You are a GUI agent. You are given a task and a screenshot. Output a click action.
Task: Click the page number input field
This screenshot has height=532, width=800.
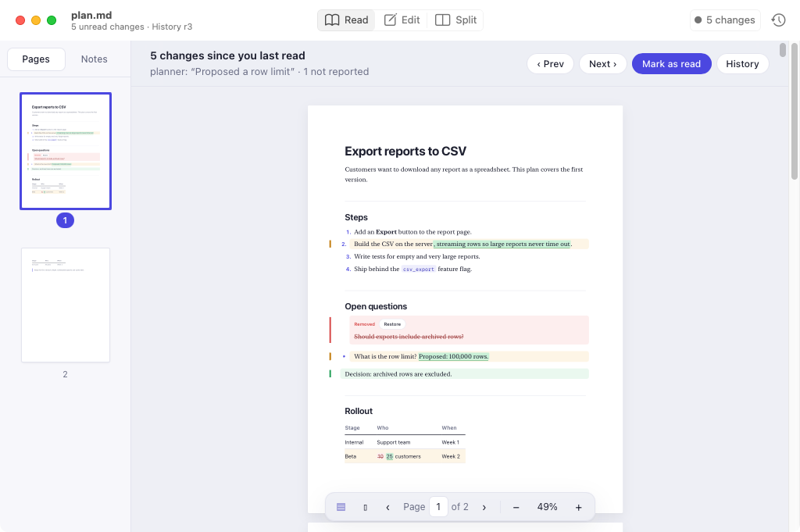(438, 507)
